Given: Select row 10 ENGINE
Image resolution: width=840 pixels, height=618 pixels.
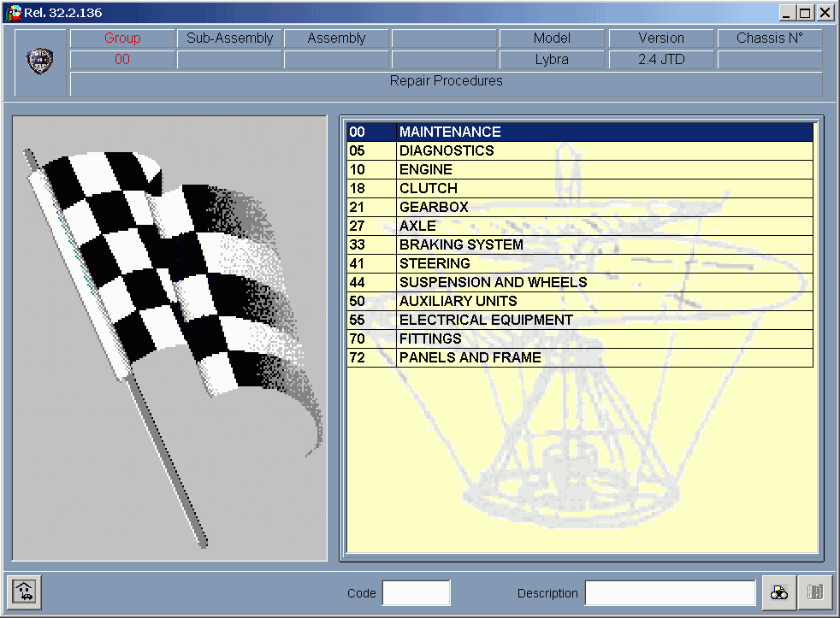Looking at the screenshot, I should 580,169.
